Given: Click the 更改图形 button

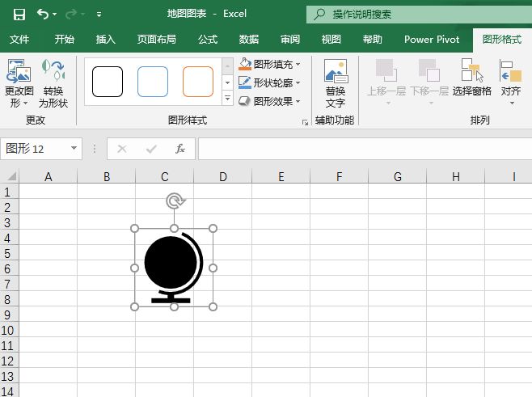Looking at the screenshot, I should point(19,83).
